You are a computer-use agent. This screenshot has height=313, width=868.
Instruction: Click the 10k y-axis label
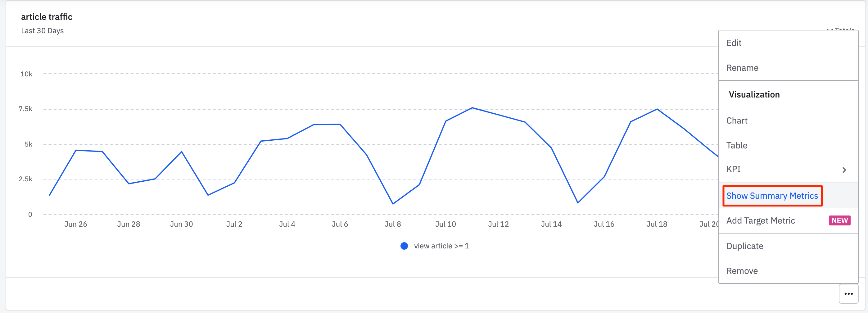(x=27, y=74)
